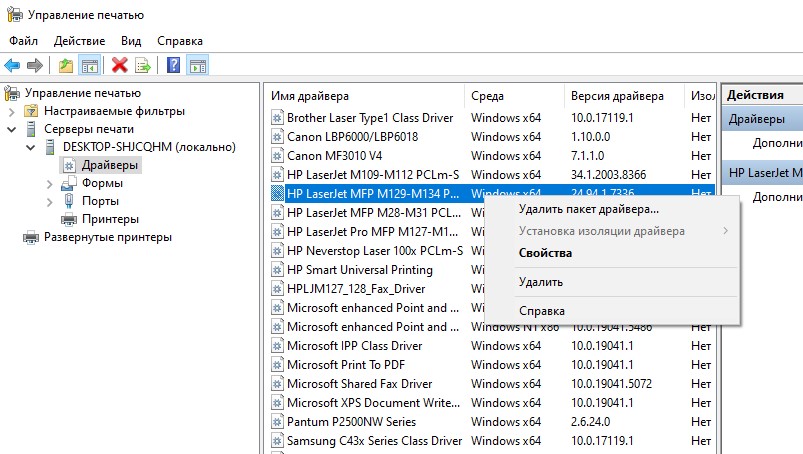Select the HP LaserJet MFP M28-M31 row
Image resolution: width=803 pixels, height=454 pixels.
373,212
